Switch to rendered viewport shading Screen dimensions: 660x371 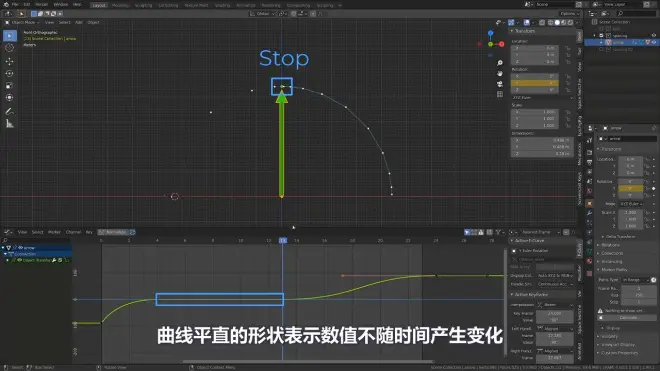click(570, 22)
